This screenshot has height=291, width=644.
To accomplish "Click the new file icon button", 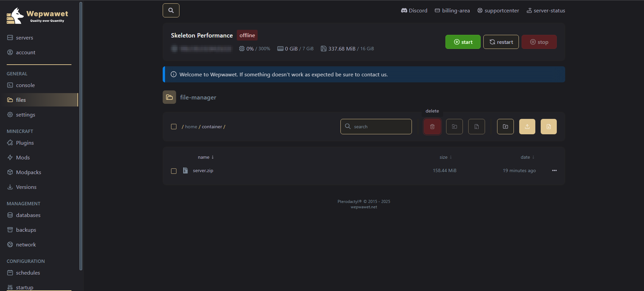I will click(x=549, y=127).
